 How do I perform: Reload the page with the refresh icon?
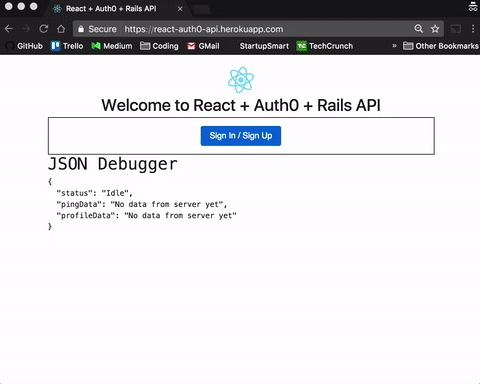pos(44,29)
